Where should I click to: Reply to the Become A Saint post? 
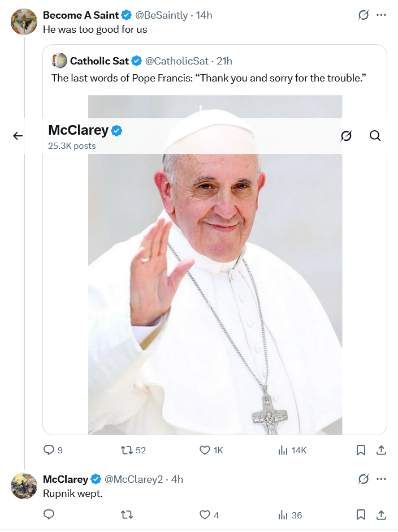(49, 450)
